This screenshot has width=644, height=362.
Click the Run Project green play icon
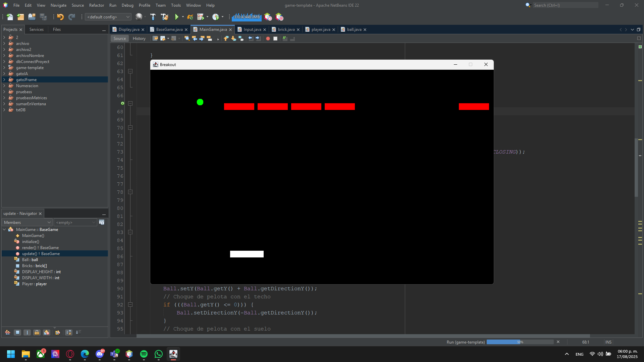pos(176,17)
